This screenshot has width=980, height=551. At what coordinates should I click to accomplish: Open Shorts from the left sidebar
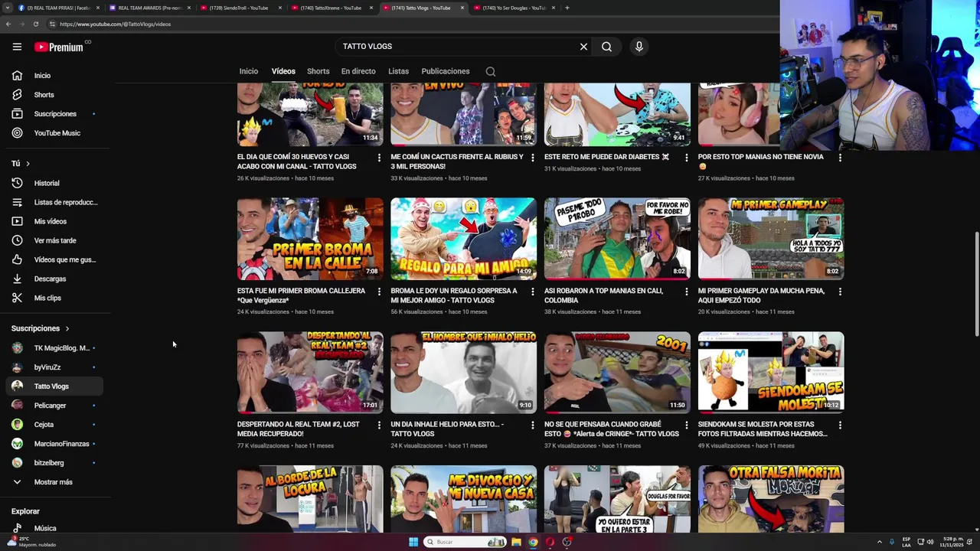click(x=53, y=95)
